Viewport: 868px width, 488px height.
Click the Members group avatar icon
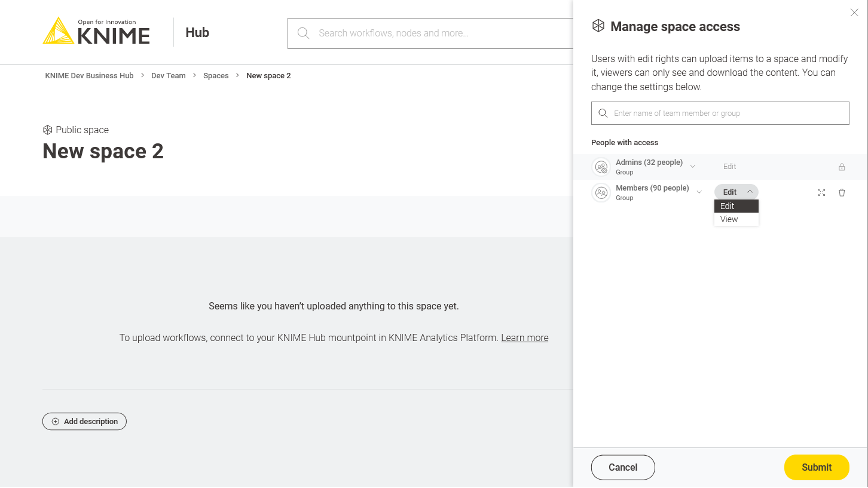point(601,193)
